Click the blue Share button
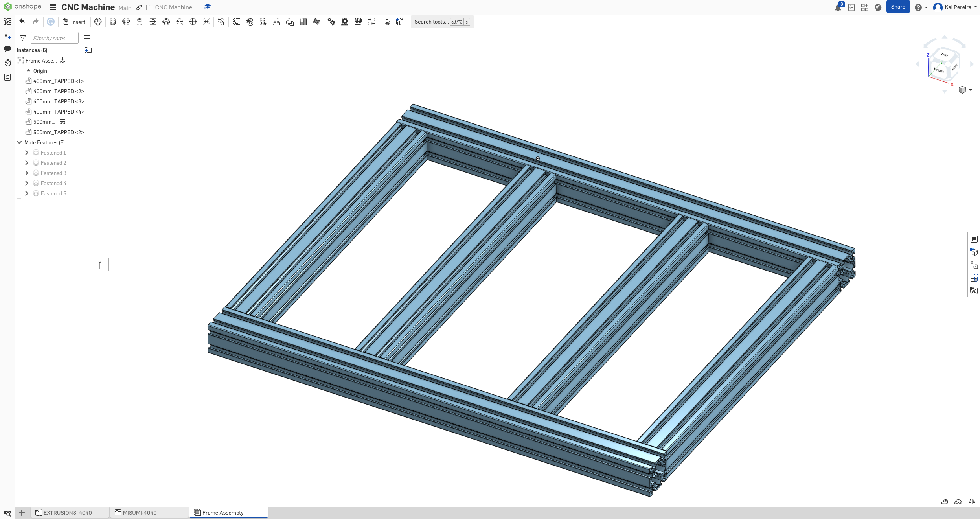 pyautogui.click(x=898, y=7)
